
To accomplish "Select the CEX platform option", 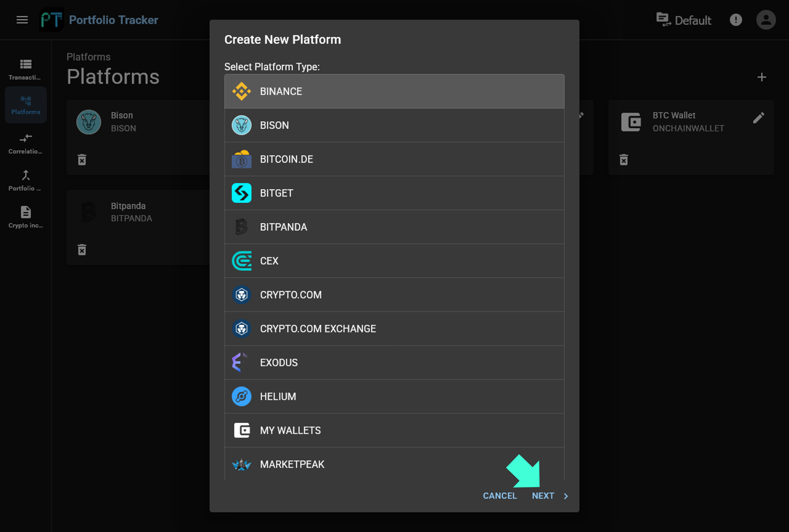I will (x=394, y=261).
